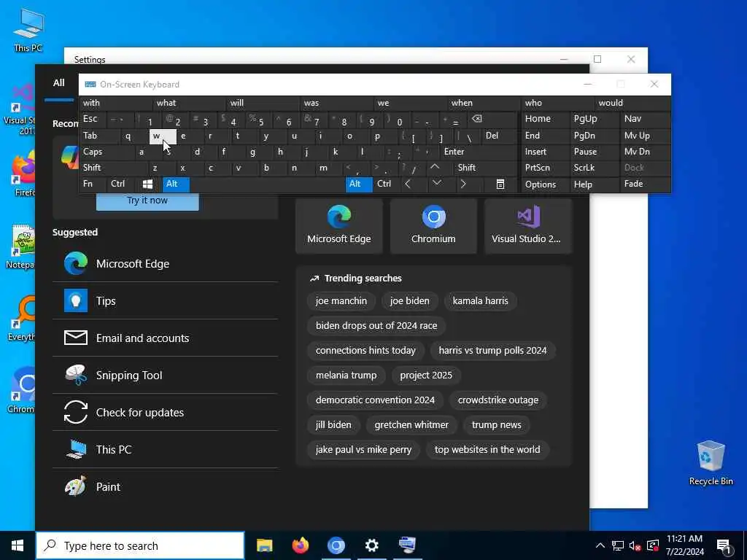
Task: Click the Tab key on the keyboard
Action: [99, 136]
